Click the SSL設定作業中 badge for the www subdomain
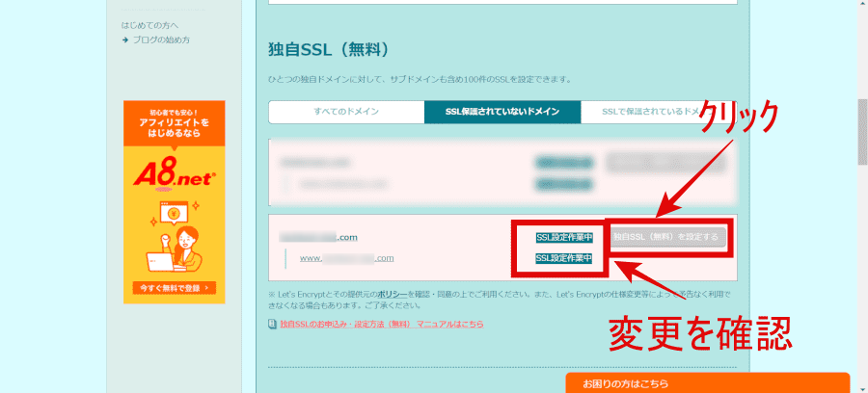The image size is (868, 393). click(x=563, y=258)
